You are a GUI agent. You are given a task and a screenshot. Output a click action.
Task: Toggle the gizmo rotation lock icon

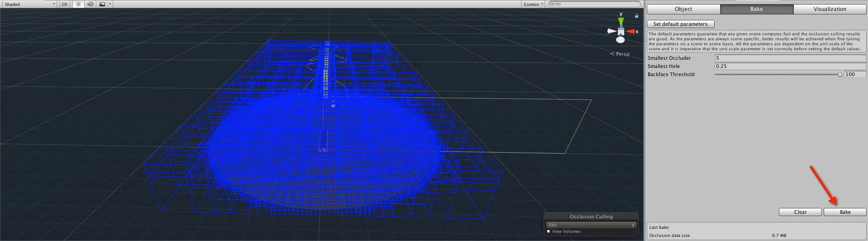click(x=636, y=16)
